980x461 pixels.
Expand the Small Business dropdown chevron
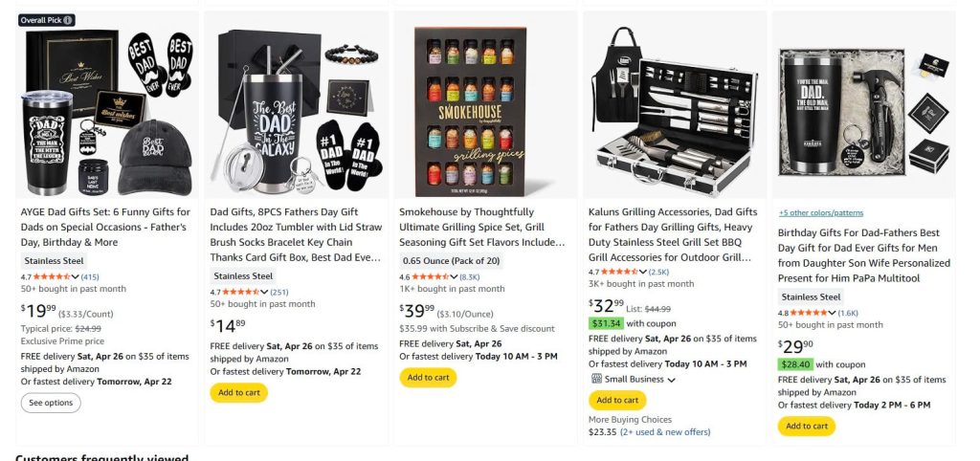pyautogui.click(x=671, y=380)
